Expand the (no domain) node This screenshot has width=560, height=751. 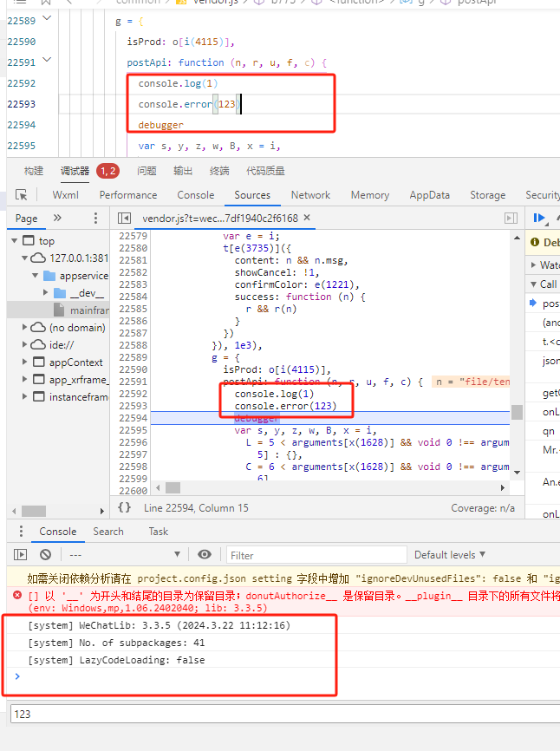(x=24, y=328)
